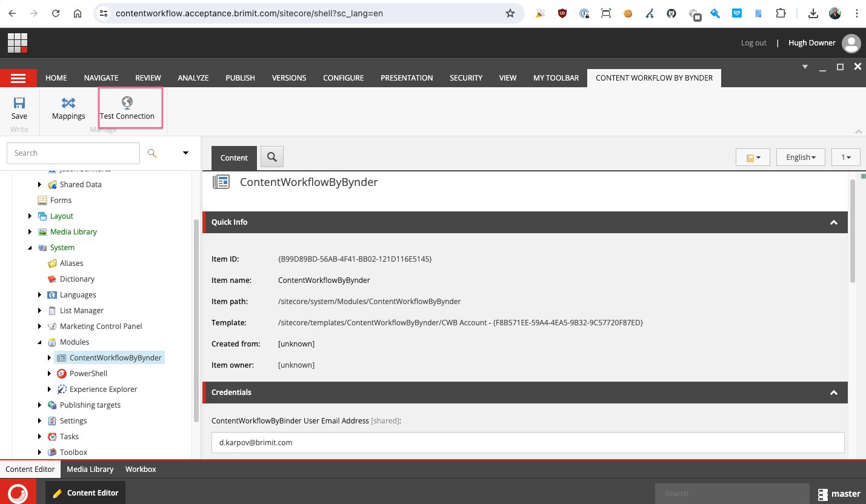The image size is (866, 504).
Task: Open the version 1 dropdown
Action: click(x=846, y=157)
